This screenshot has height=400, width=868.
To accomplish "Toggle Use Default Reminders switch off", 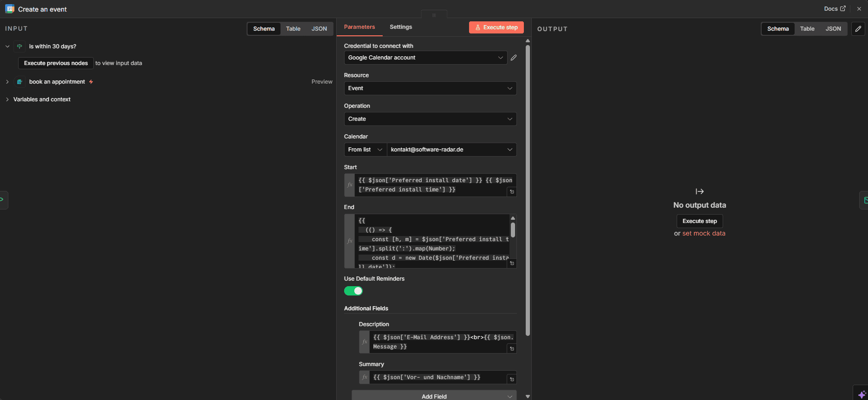I will click(x=353, y=291).
